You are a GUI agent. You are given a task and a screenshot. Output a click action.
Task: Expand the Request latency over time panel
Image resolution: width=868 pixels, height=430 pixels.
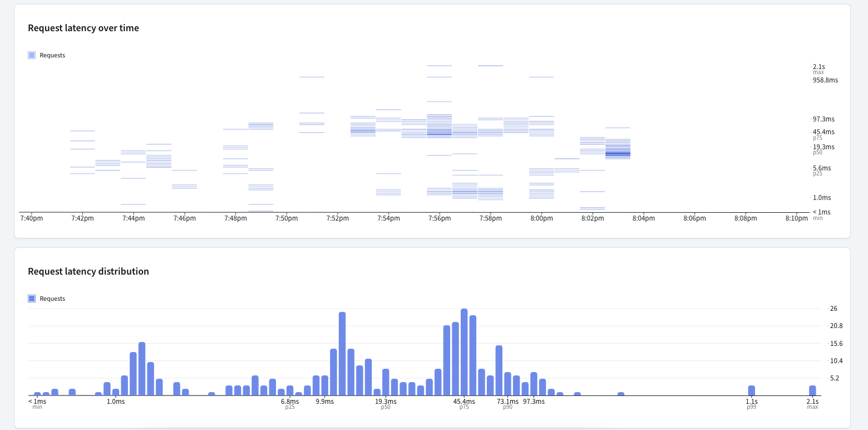(x=83, y=28)
